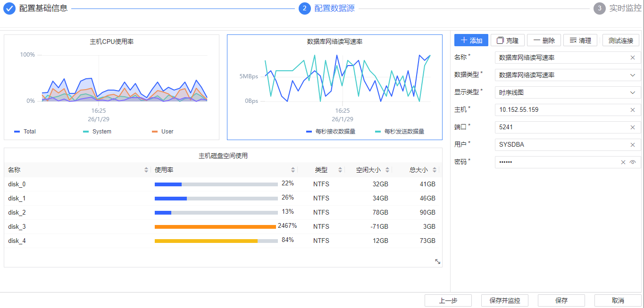Click the 5MBps axis label
This screenshot has width=644, height=308.
point(249,76)
